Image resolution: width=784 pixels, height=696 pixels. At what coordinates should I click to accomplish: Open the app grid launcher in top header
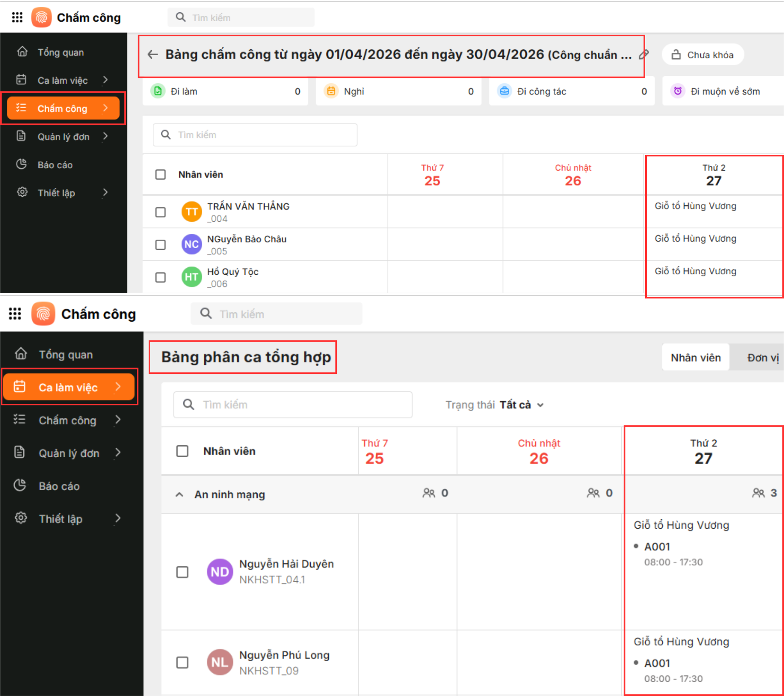17,17
